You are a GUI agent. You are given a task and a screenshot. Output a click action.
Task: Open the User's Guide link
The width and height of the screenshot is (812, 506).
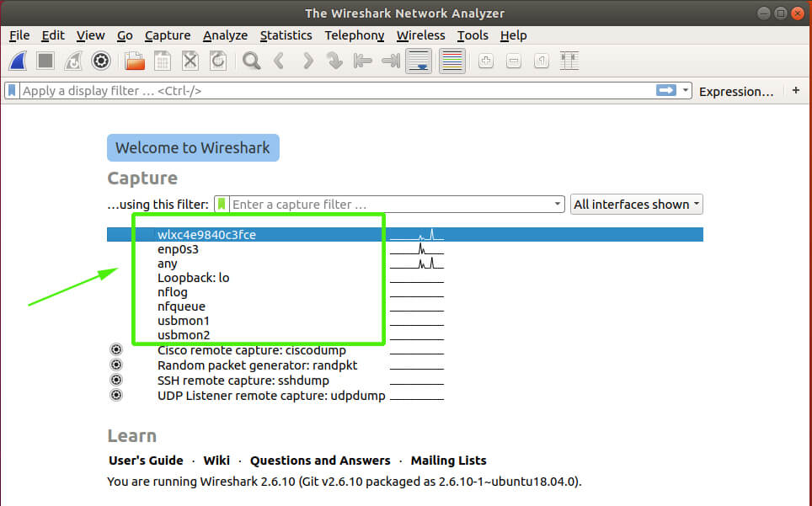coord(146,461)
